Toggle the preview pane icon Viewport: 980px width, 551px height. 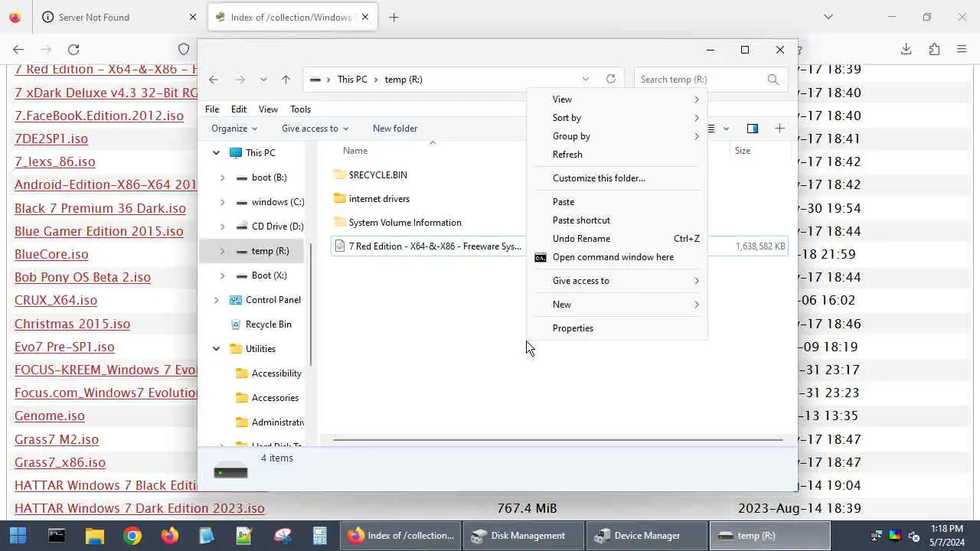tap(753, 129)
